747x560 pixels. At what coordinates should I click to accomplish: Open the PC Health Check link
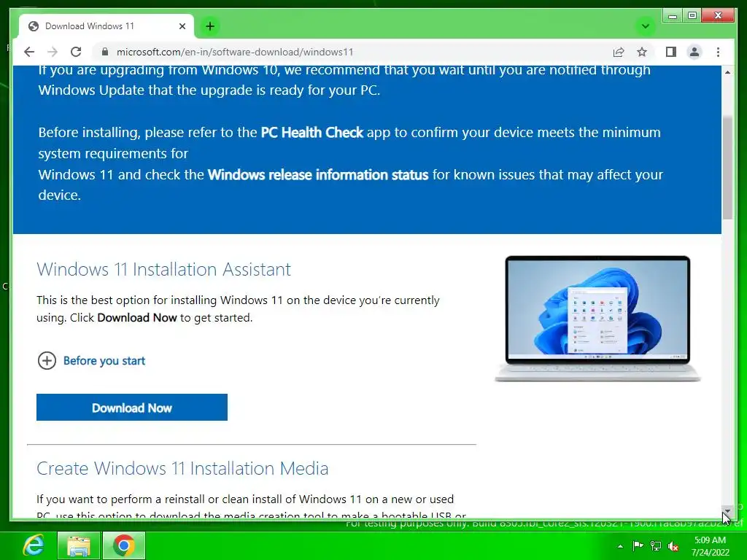click(312, 133)
